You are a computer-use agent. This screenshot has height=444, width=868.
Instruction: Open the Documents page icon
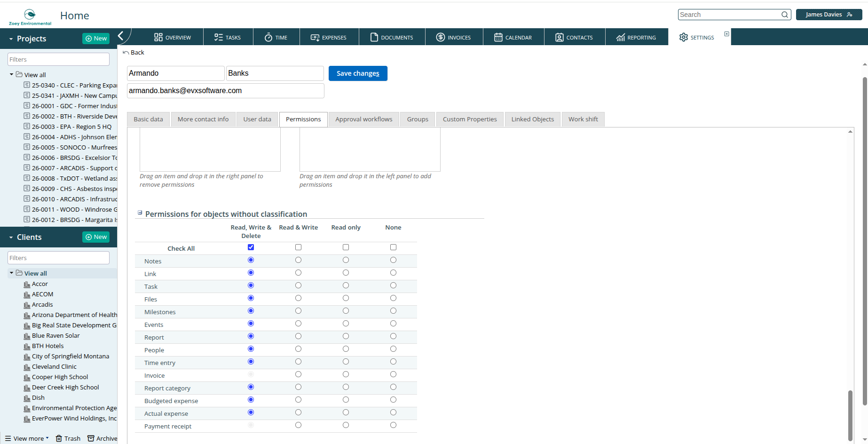[x=374, y=37]
